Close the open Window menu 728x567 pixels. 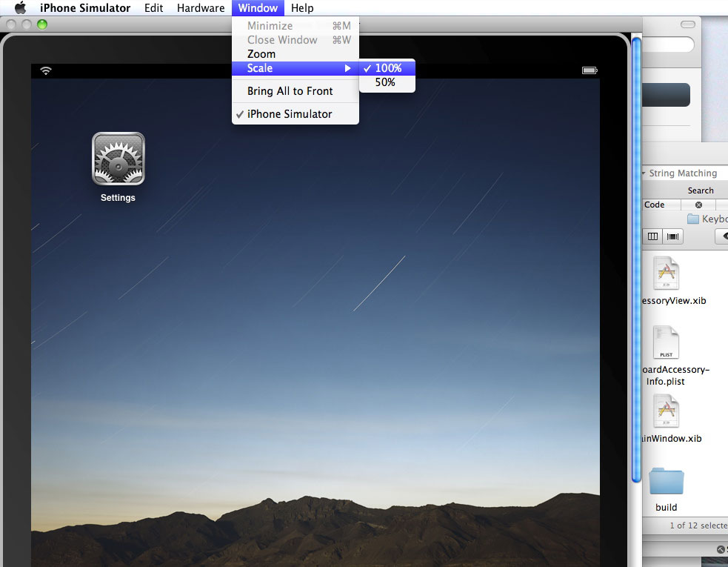(x=258, y=8)
